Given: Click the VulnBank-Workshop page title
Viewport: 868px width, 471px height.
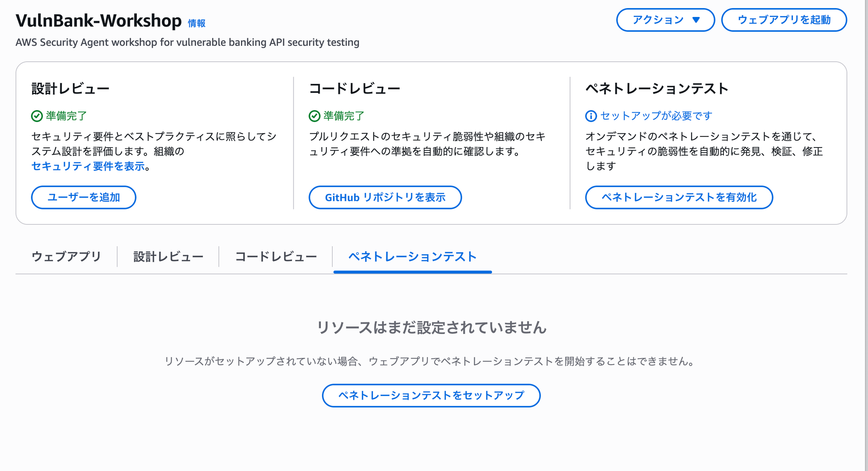Looking at the screenshot, I should click(99, 20).
